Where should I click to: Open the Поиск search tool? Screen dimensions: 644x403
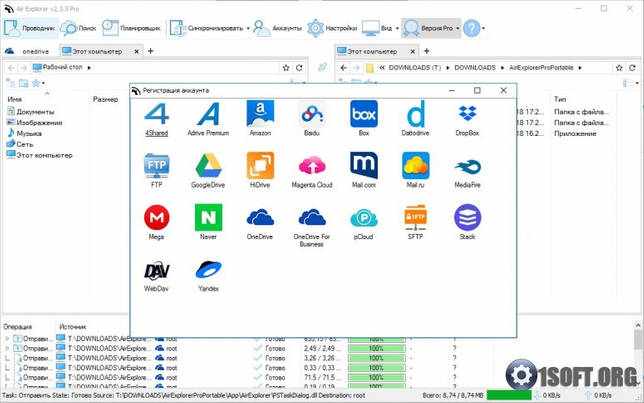click(78, 28)
